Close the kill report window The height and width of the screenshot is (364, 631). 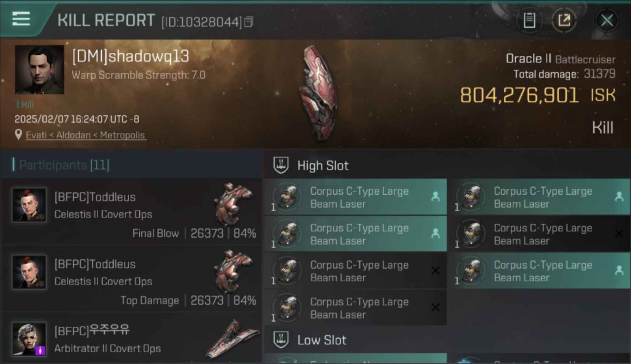point(607,20)
